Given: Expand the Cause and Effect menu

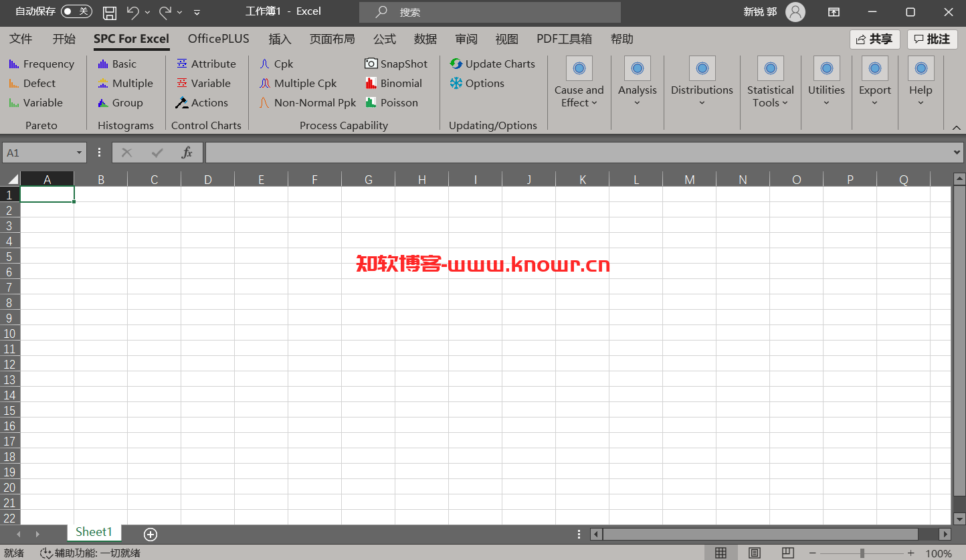Looking at the screenshot, I should pyautogui.click(x=579, y=83).
